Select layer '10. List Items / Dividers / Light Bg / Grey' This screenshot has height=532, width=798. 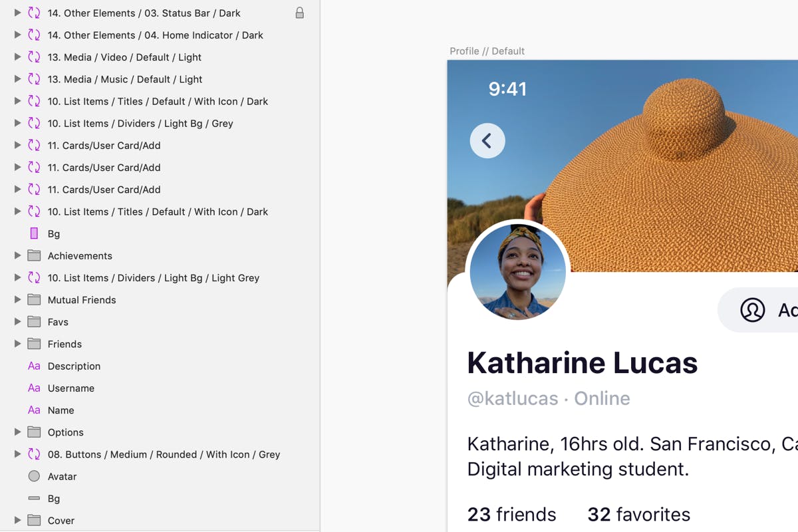click(x=140, y=123)
